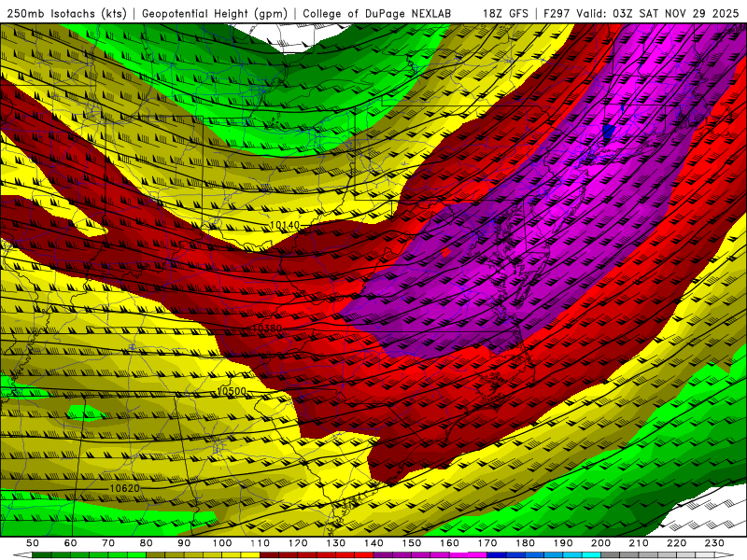Screen dimensions: 747x560
Task: Click the 10500 height contour label
Action: [231, 391]
